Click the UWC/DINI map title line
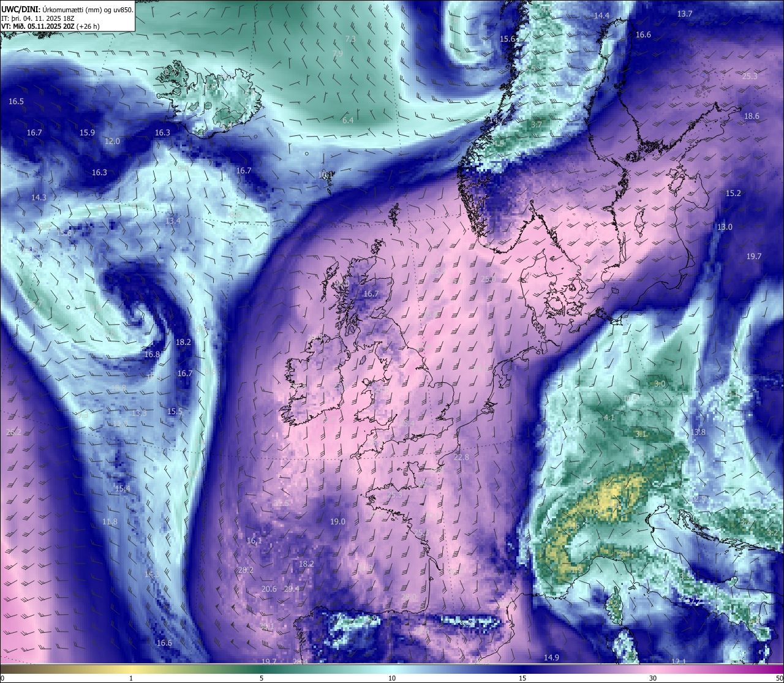784x683 pixels. click(x=67, y=9)
